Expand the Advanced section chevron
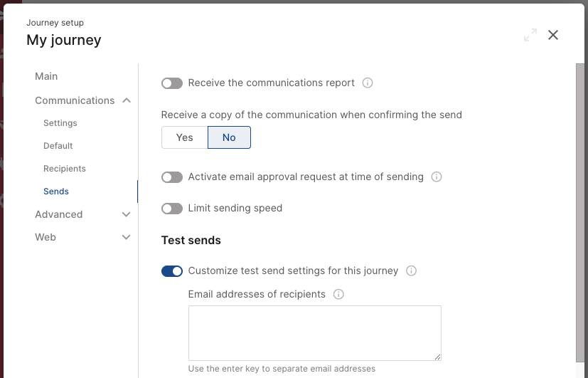The width and height of the screenshot is (588, 378). [x=127, y=214]
